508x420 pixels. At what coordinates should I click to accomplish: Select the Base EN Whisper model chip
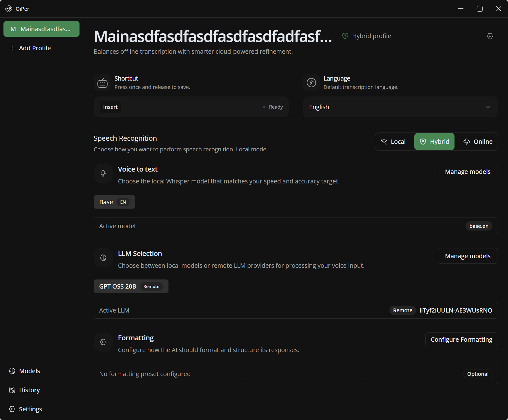(114, 202)
